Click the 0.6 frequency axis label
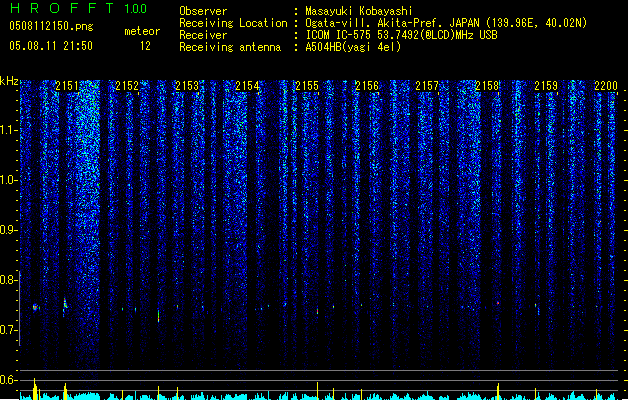 click(x=8, y=380)
